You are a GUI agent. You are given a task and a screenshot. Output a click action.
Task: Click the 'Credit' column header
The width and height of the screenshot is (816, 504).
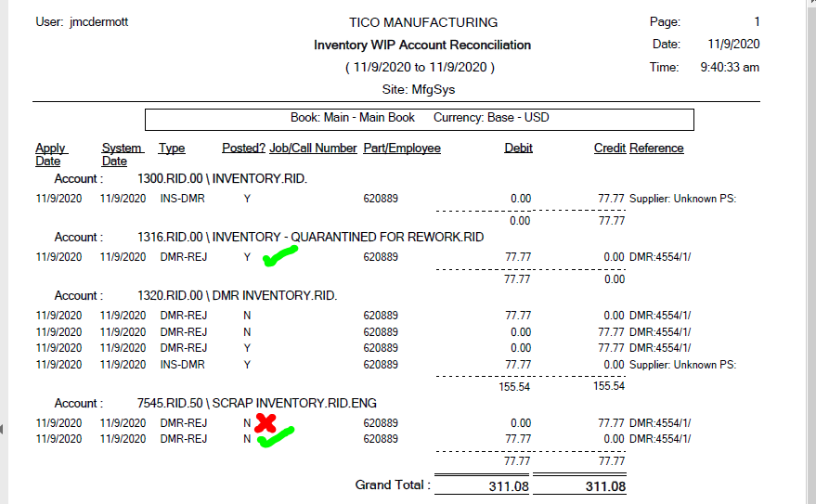coord(609,149)
